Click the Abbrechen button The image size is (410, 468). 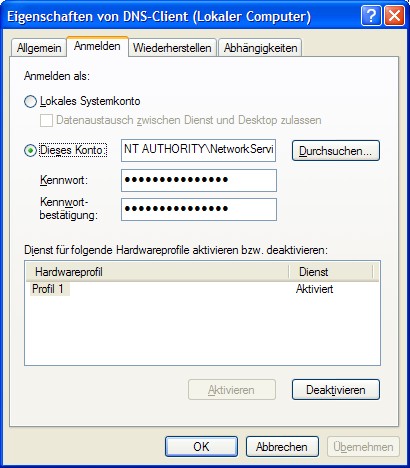click(x=282, y=447)
